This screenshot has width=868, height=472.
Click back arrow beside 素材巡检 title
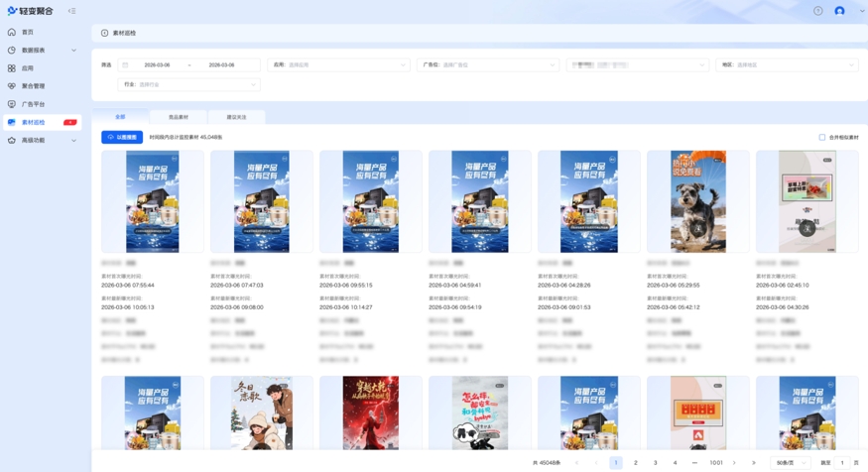pos(104,33)
